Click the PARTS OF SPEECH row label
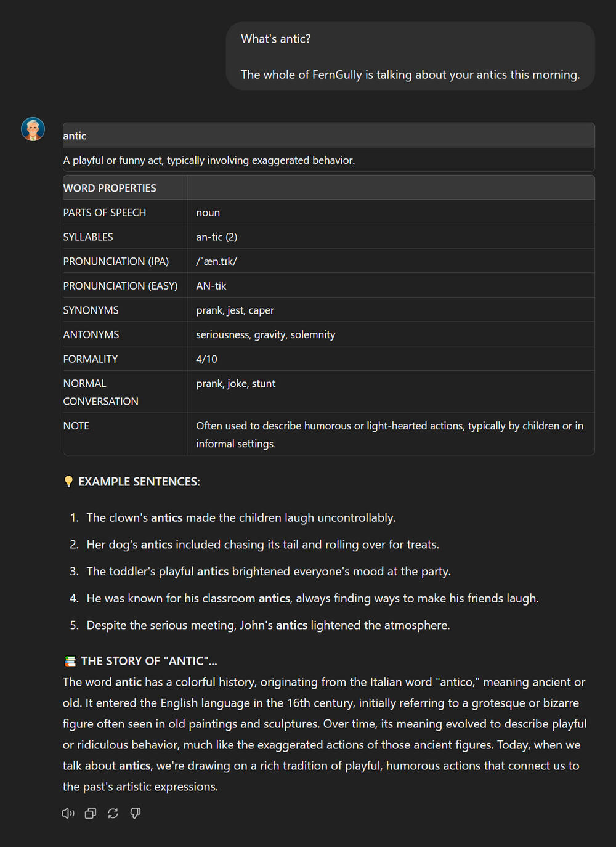The width and height of the screenshot is (616, 847). [x=105, y=213]
